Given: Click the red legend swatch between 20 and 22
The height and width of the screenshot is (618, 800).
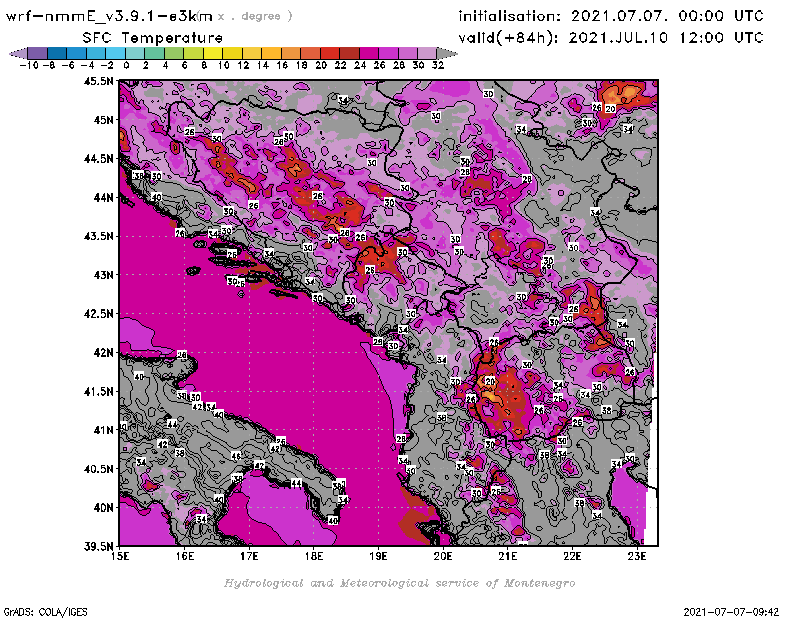Looking at the screenshot, I should pos(330,53).
